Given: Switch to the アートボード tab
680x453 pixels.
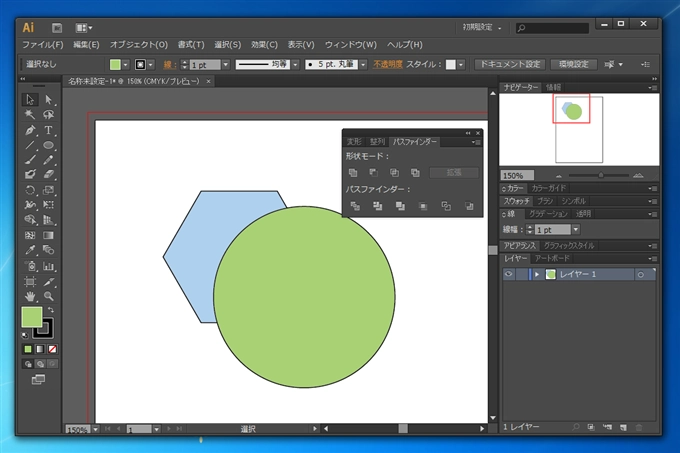Looking at the screenshot, I should [x=552, y=258].
